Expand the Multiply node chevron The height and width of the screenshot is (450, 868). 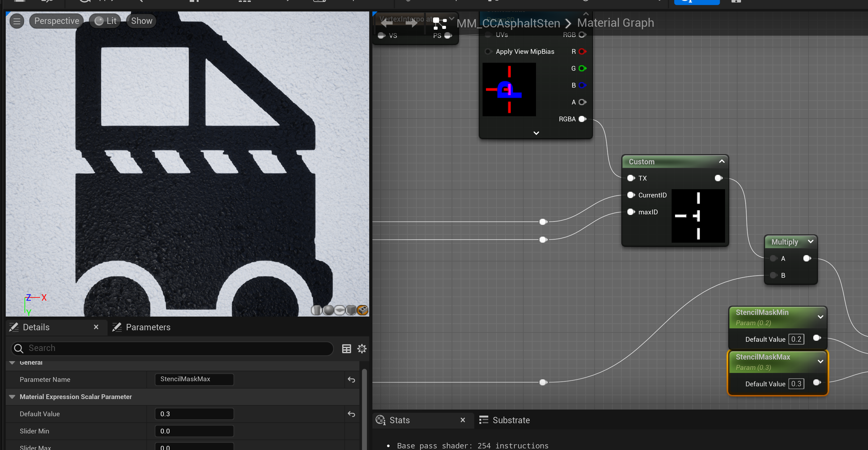pos(810,241)
